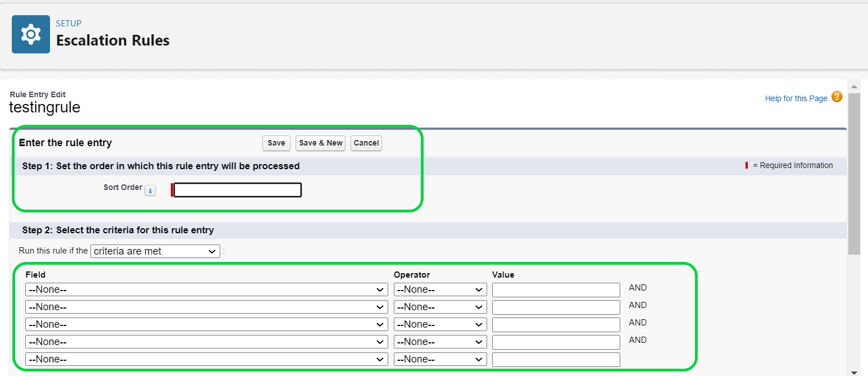Click inside the Sort Order field
The width and height of the screenshot is (868, 376).
(x=236, y=190)
